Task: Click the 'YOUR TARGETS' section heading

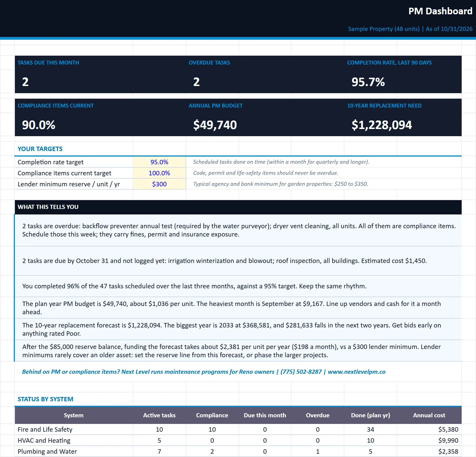Action: [x=40, y=149]
